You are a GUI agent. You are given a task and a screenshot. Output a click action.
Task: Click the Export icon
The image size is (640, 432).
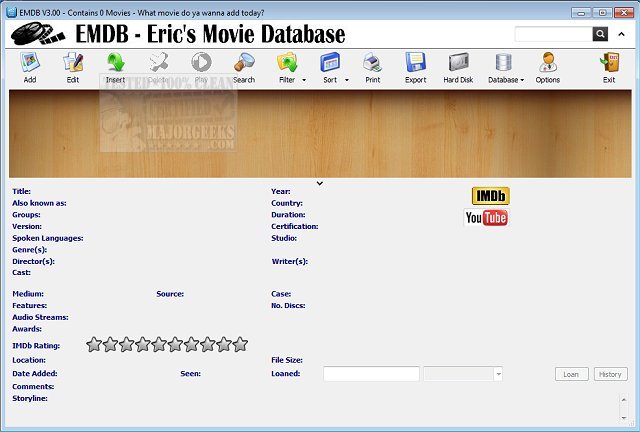tap(415, 66)
